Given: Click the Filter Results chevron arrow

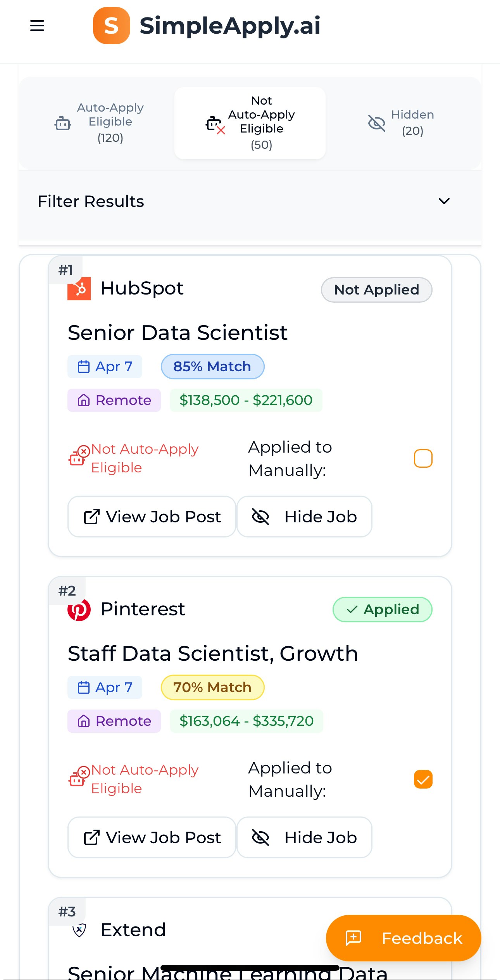Looking at the screenshot, I should coord(444,201).
